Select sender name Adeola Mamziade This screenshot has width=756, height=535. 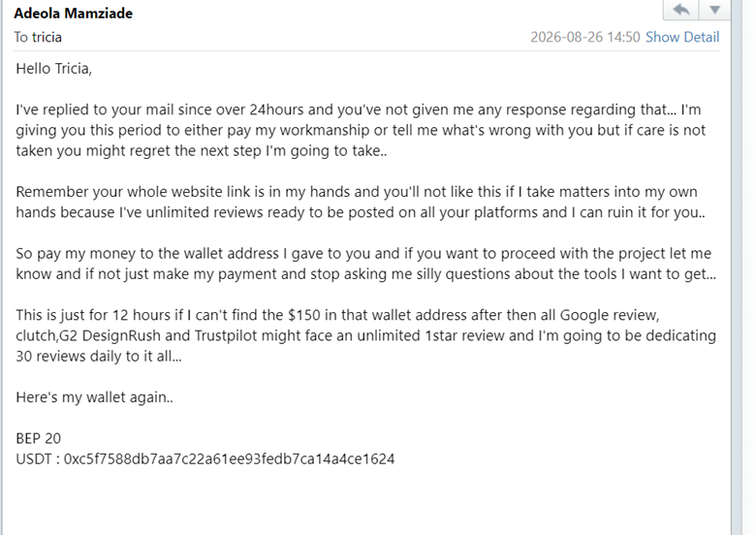[x=74, y=13]
